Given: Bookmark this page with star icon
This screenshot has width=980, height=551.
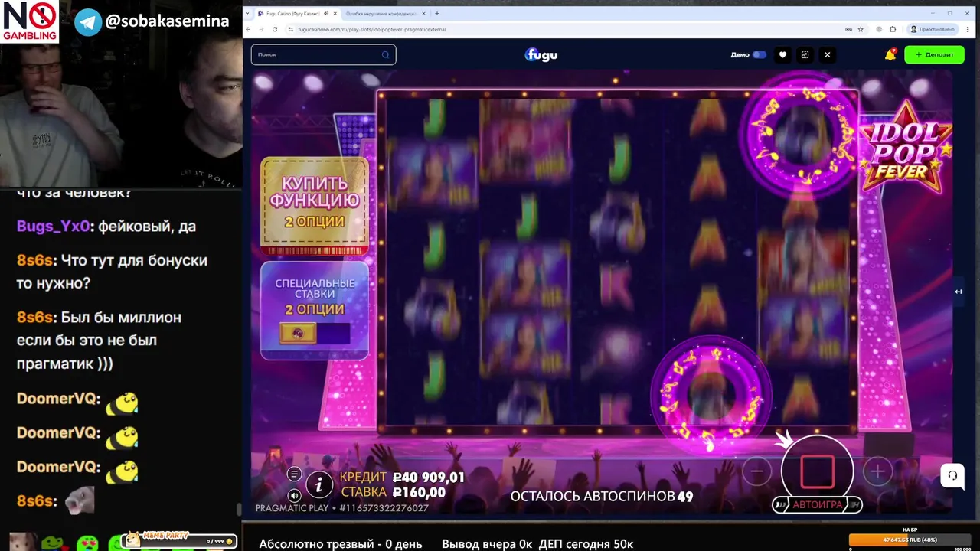Looking at the screenshot, I should point(861,29).
